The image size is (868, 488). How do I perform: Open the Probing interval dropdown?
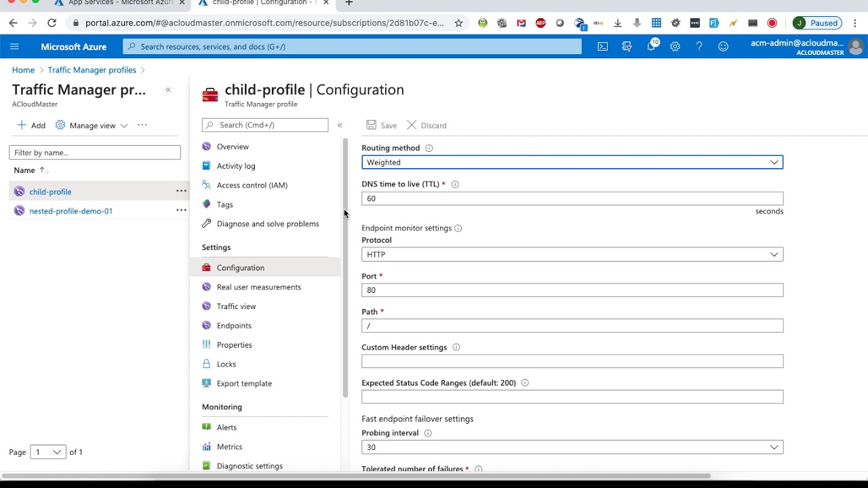click(572, 447)
